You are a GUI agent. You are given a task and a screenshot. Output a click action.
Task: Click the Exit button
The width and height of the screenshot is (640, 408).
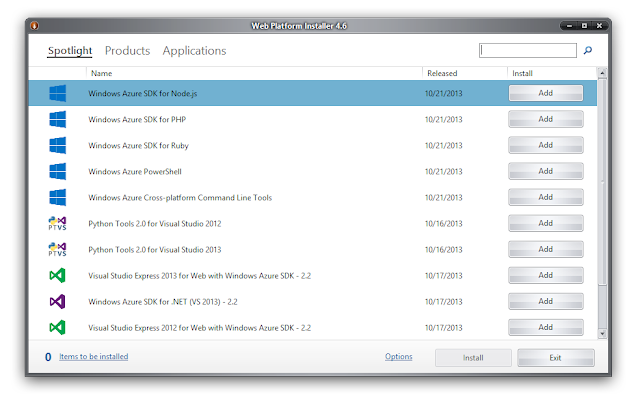(556, 358)
